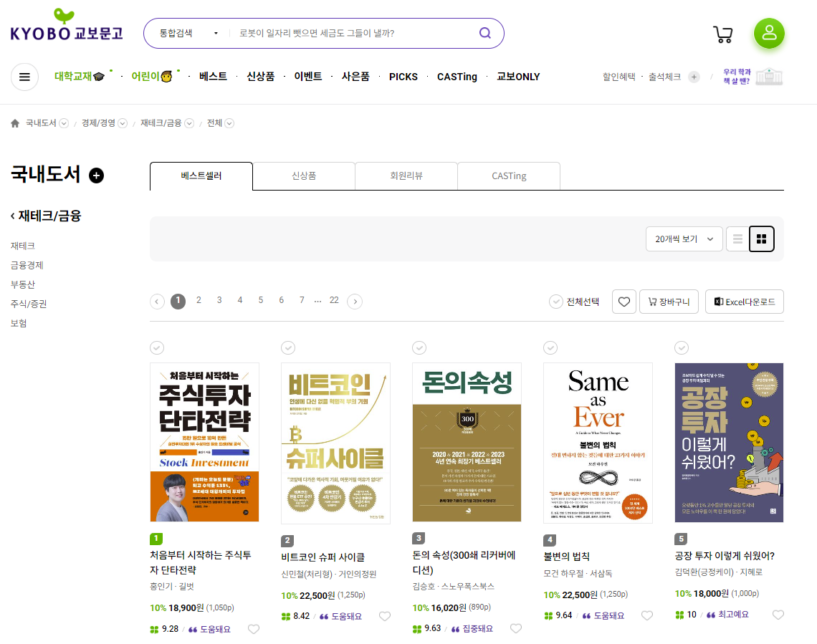Open the 금융경제 sidebar category
This screenshot has height=644, width=817.
coord(27,266)
